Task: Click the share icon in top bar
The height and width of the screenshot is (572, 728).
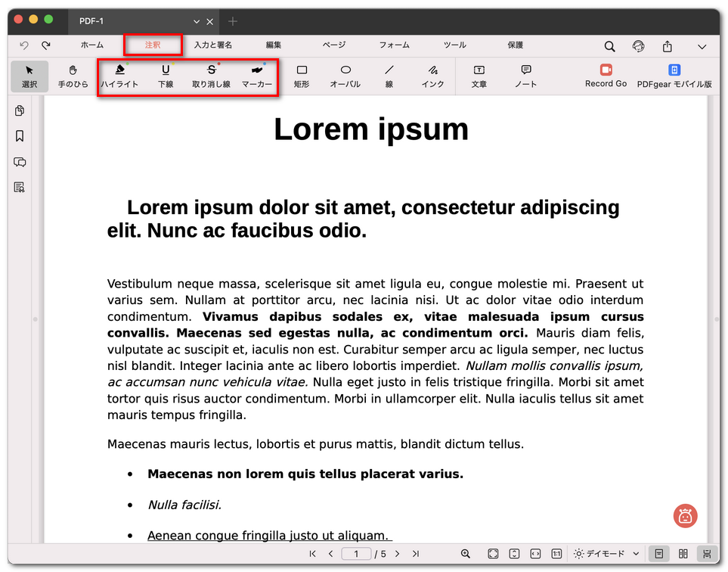Action: pos(668,47)
